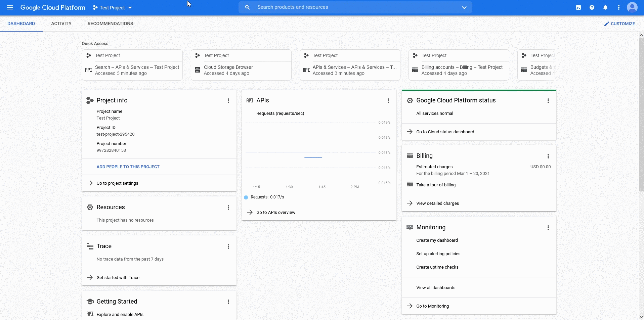This screenshot has width=644, height=320.
Task: Click Create my dashboard in Monitoring
Action: pyautogui.click(x=437, y=240)
